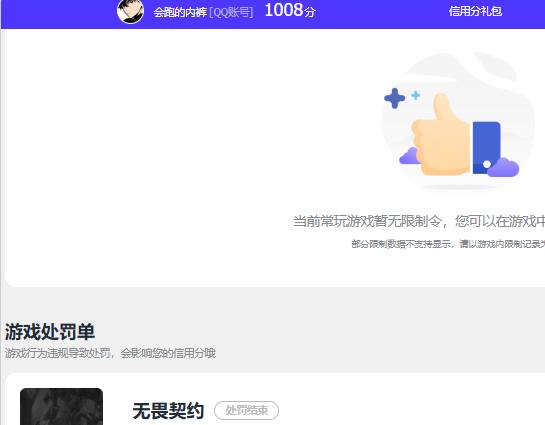Click the user avatar in the purple header
This screenshot has width=545, height=425.
(x=130, y=11)
